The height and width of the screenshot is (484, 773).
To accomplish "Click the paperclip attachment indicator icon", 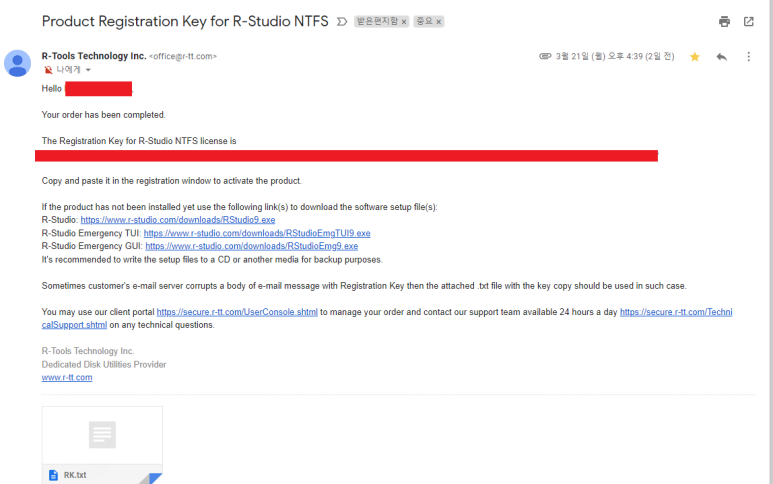I will click(x=545, y=56).
